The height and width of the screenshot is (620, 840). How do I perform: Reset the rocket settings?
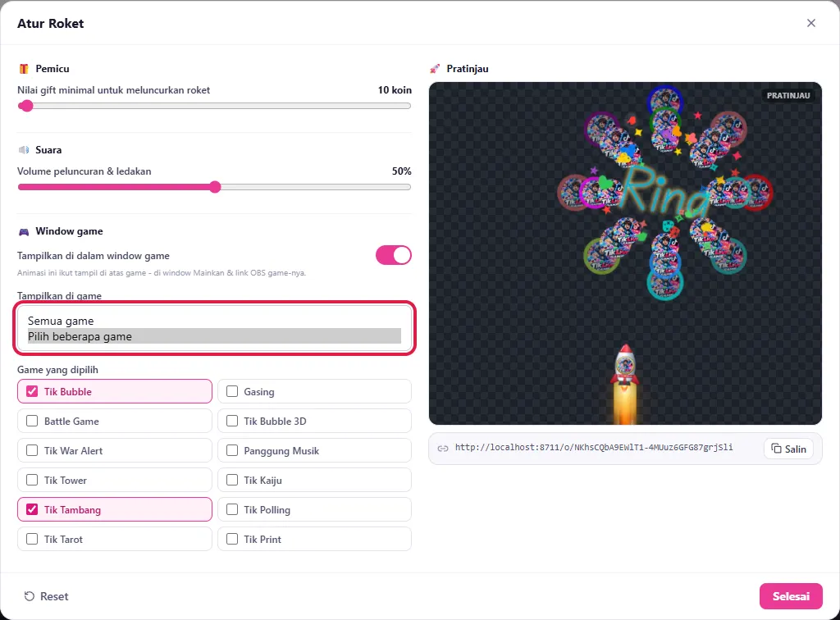tap(47, 596)
